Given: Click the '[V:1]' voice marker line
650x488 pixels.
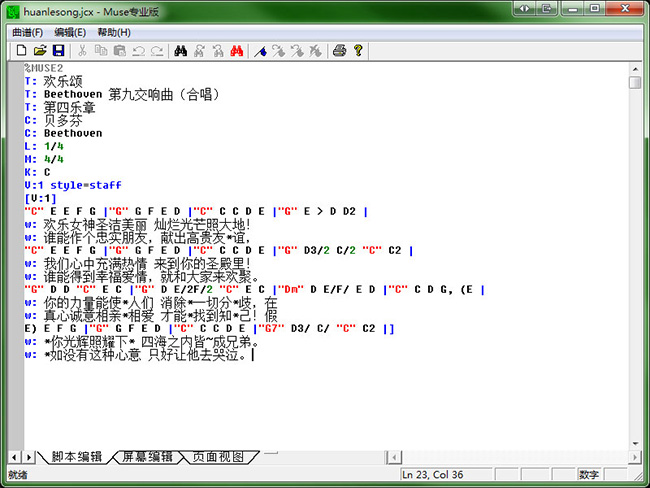Looking at the screenshot, I should tap(40, 198).
